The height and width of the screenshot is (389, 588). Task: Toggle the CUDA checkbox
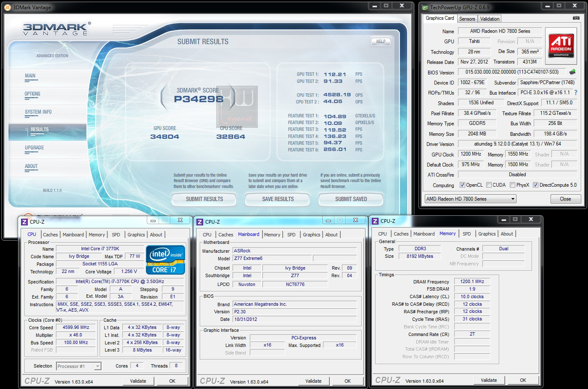489,185
